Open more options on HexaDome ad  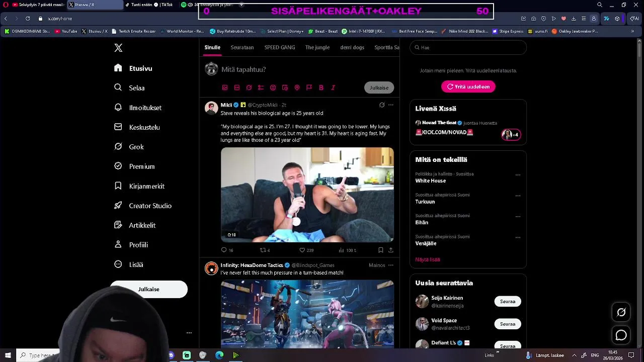(391, 265)
